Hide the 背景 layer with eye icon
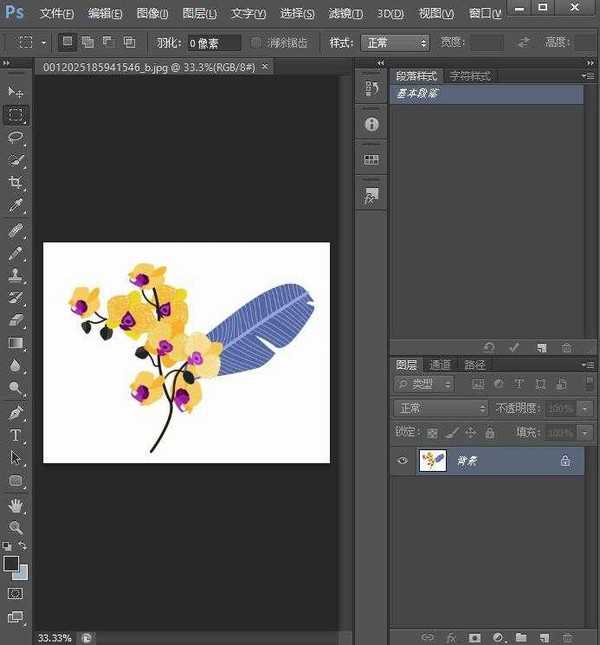Viewport: 600px width, 645px height. (x=403, y=461)
